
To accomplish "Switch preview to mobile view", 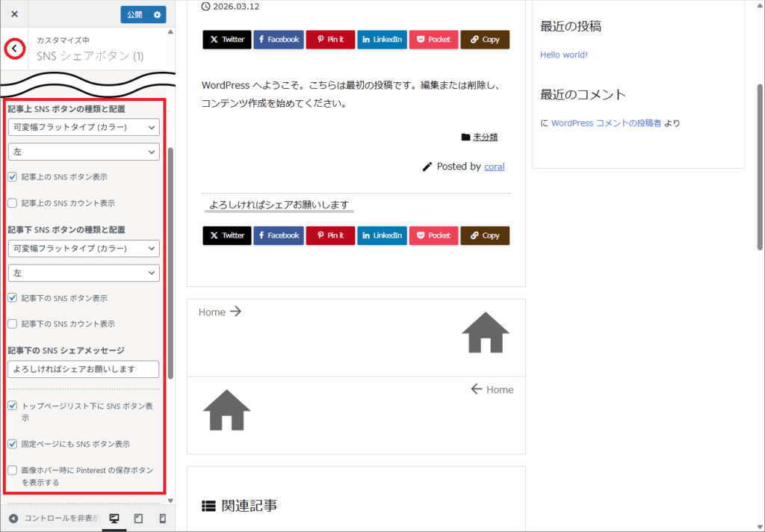I will coord(163,518).
